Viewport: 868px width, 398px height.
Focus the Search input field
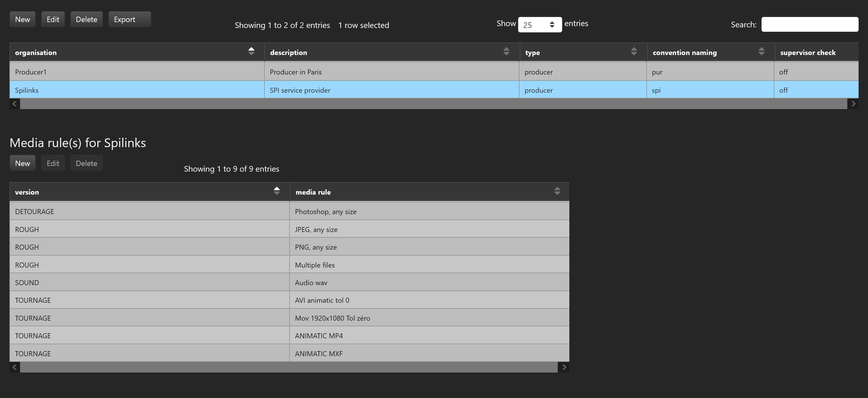pyautogui.click(x=809, y=25)
